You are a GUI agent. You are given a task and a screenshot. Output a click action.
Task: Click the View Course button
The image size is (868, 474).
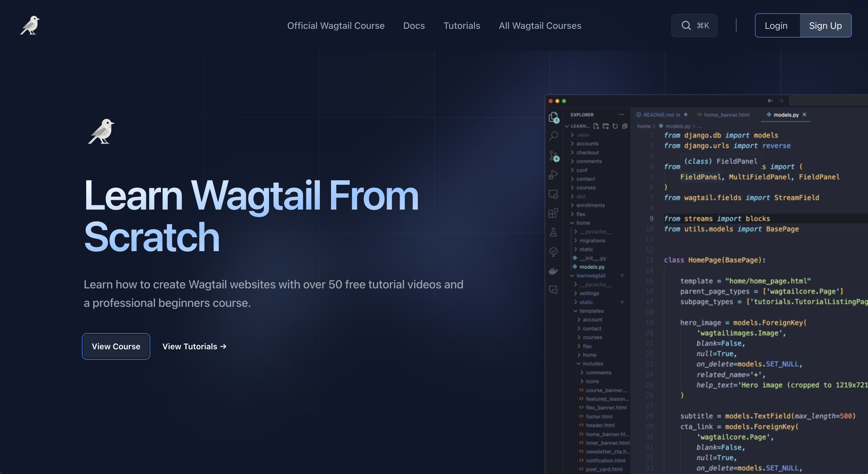tap(116, 346)
